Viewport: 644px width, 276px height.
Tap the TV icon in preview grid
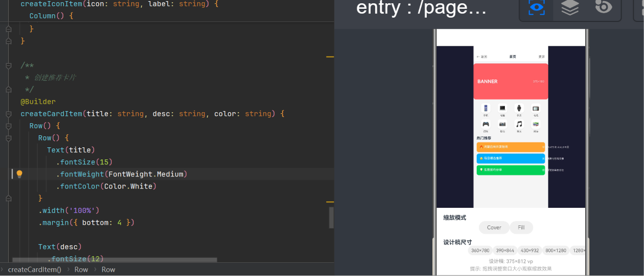click(536, 108)
